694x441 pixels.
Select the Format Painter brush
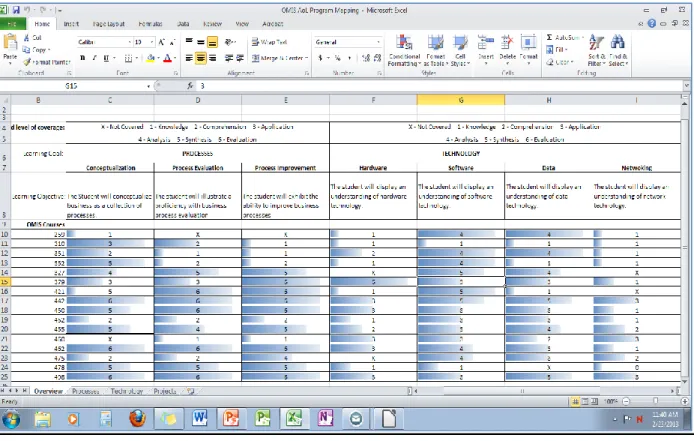[27, 62]
